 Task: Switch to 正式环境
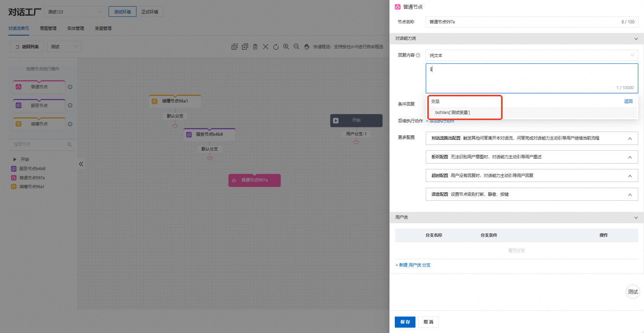(x=150, y=12)
